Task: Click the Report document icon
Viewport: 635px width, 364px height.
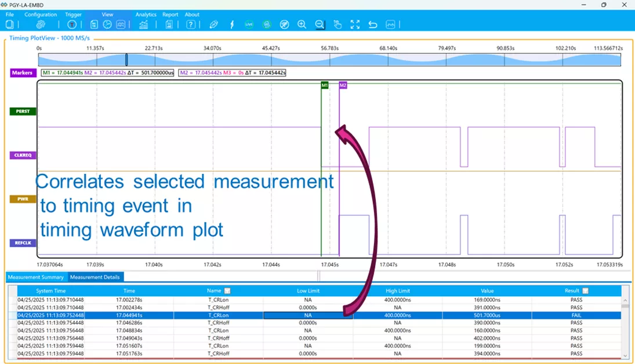Action: pos(169,24)
